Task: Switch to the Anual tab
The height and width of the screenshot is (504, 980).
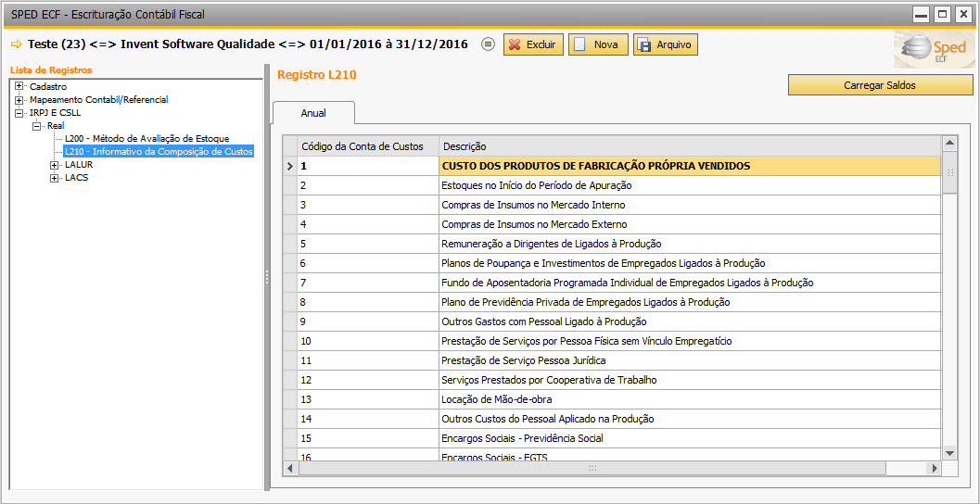Action: click(x=313, y=114)
